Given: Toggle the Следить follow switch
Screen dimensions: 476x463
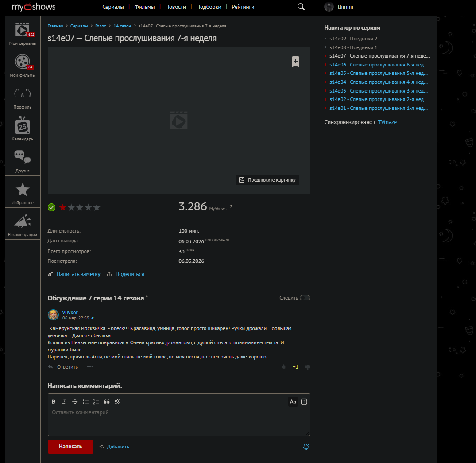Looking at the screenshot, I should (305, 298).
